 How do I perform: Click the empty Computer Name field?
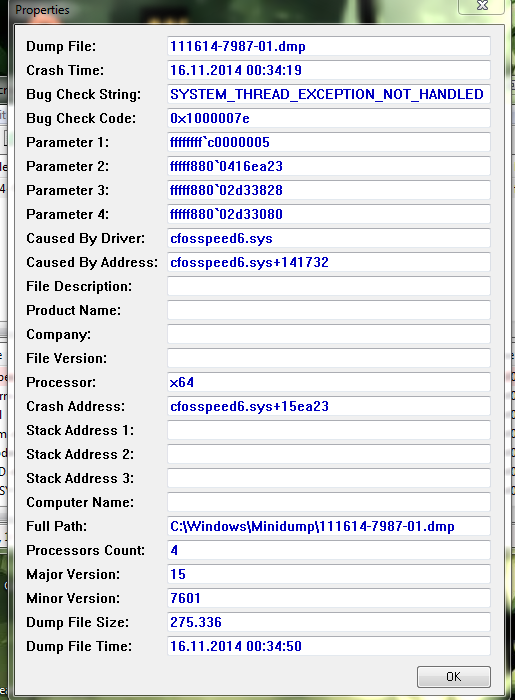click(x=329, y=502)
